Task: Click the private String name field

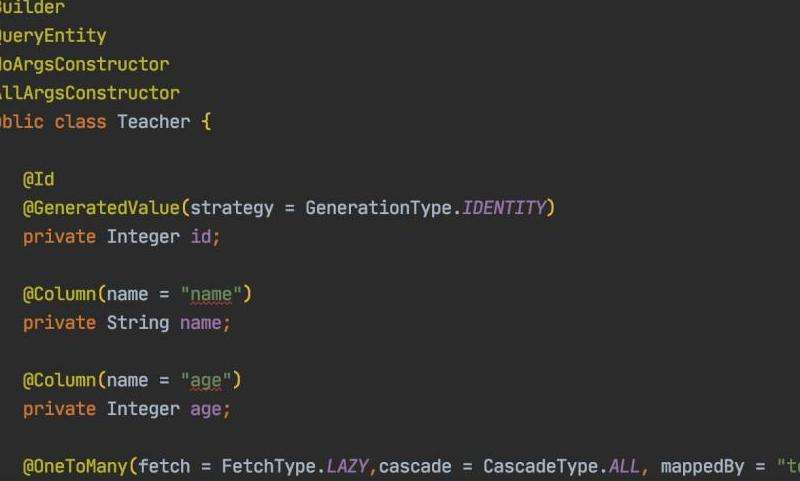Action: (x=127, y=323)
